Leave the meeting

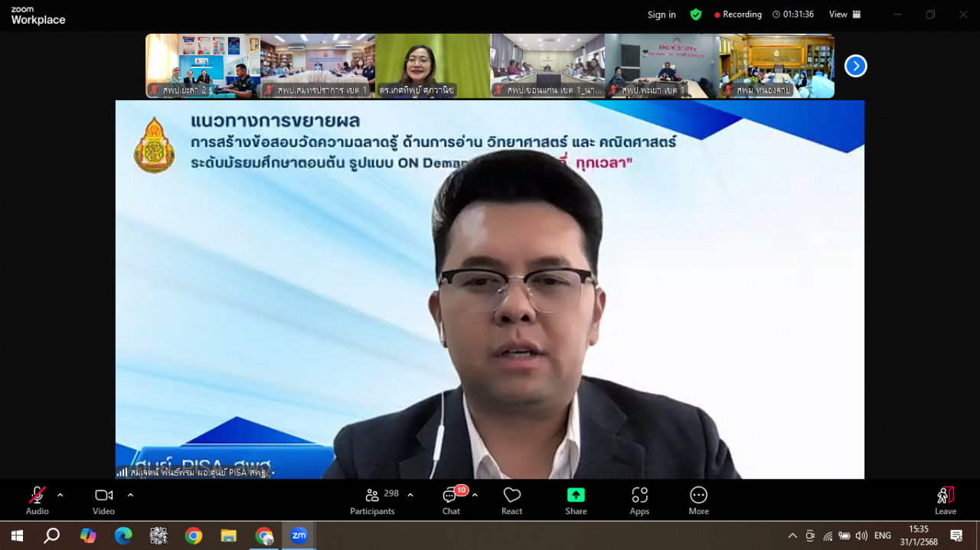point(946,500)
